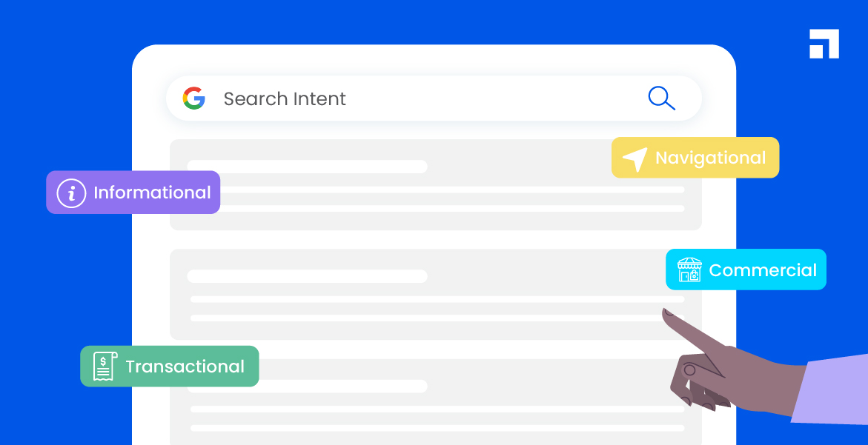Click the navigation arrow icon on the yellow badge

click(635, 158)
